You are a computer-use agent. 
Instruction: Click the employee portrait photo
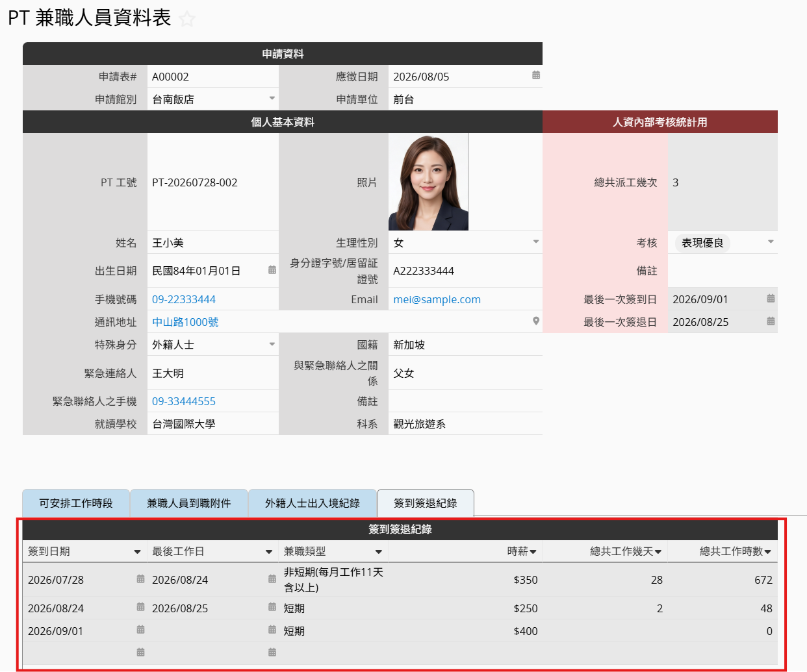click(x=428, y=182)
